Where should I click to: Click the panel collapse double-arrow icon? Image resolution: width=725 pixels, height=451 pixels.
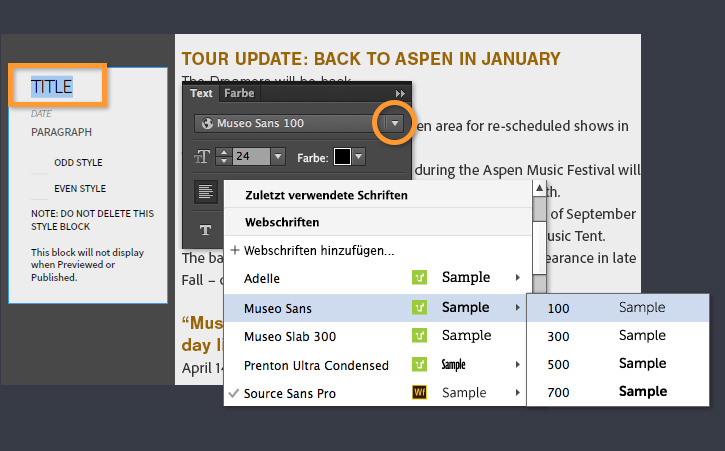point(401,93)
